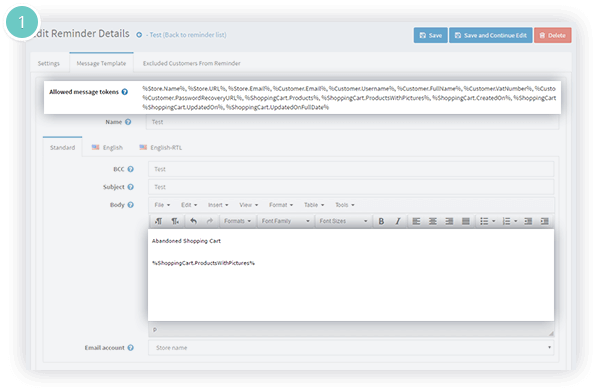Viewport: 600px width, 392px height.
Task: Insert bulleted list in editor
Action: [x=488, y=221]
